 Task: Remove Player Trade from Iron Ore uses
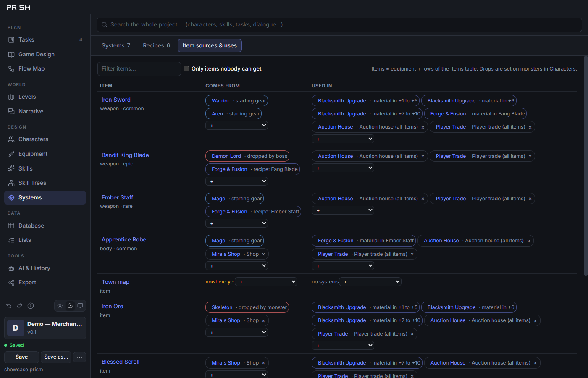[x=412, y=334]
